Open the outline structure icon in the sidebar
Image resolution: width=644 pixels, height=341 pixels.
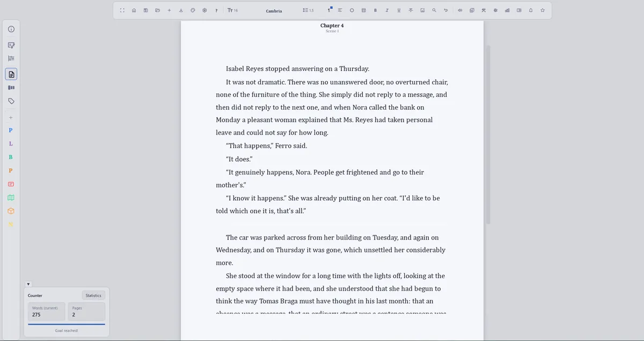(x=11, y=59)
